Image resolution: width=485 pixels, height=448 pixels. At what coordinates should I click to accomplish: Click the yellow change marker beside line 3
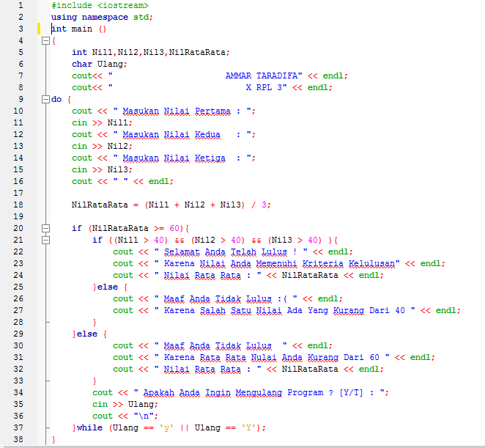(39, 29)
